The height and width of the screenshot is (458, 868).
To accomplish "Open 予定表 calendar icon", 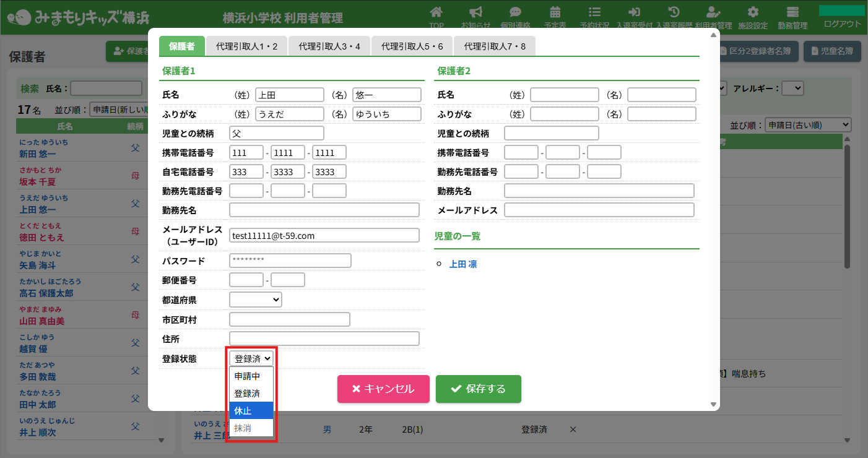I will pyautogui.click(x=555, y=12).
